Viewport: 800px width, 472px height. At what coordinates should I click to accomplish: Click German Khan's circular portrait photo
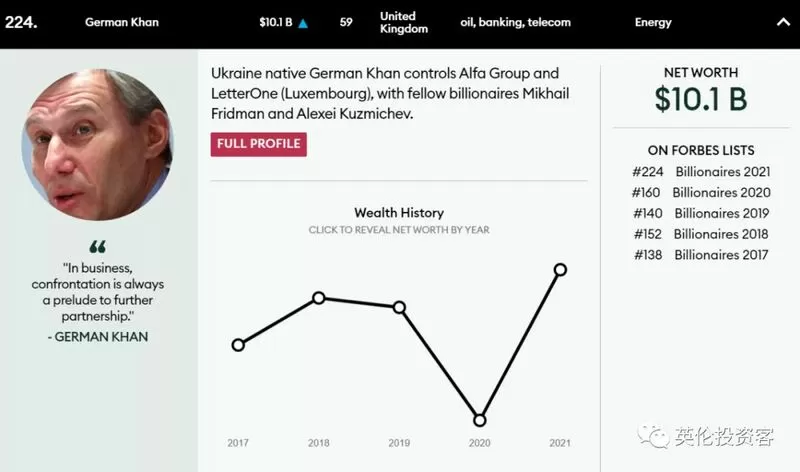[97, 145]
